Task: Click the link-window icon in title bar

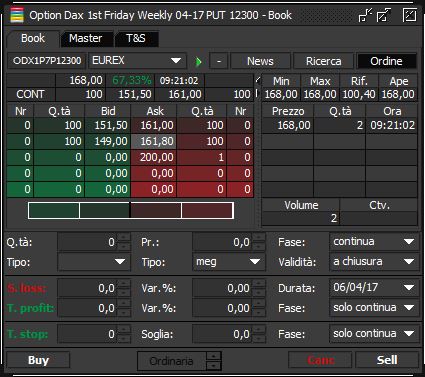Action: pyautogui.click(x=365, y=15)
